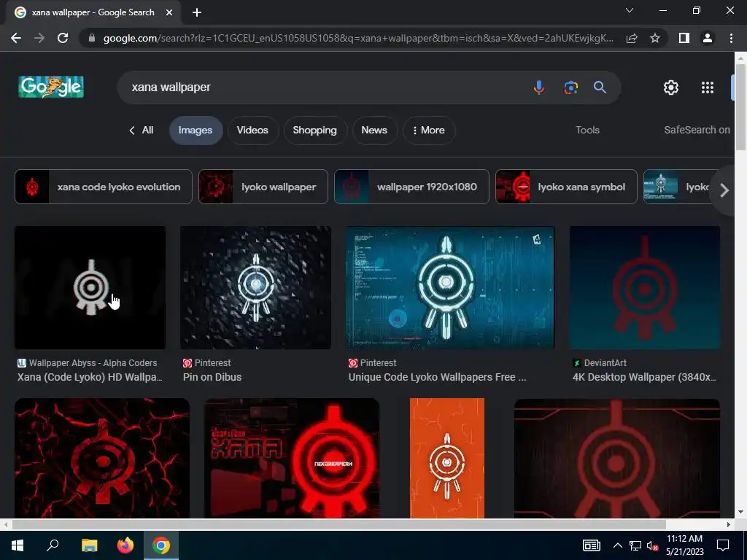The width and height of the screenshot is (747, 560).
Task: Open the dark red Xana symbol thumbnail beside orange one
Action: (x=617, y=458)
